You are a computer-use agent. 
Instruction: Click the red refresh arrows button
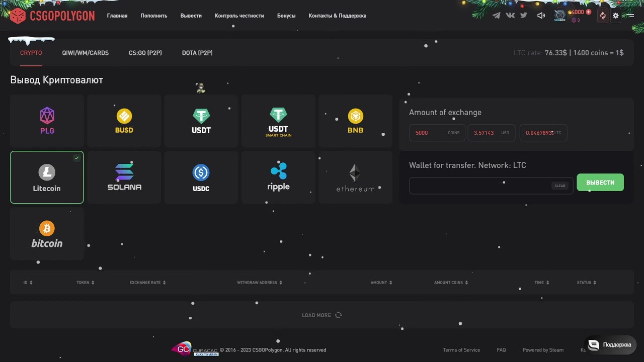pyautogui.click(x=603, y=16)
